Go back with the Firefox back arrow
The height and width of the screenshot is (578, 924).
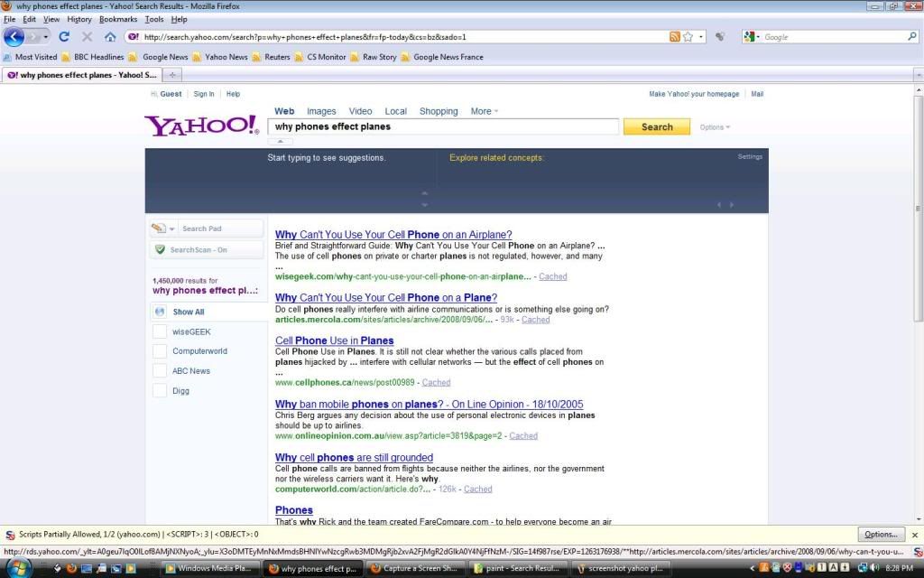click(x=14, y=36)
